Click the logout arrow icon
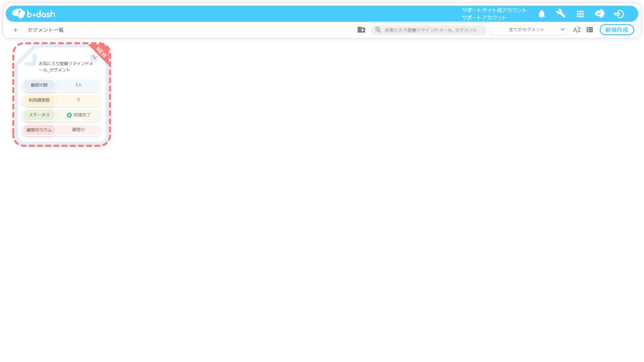Screen dimensions: 644x362 pyautogui.click(x=619, y=14)
